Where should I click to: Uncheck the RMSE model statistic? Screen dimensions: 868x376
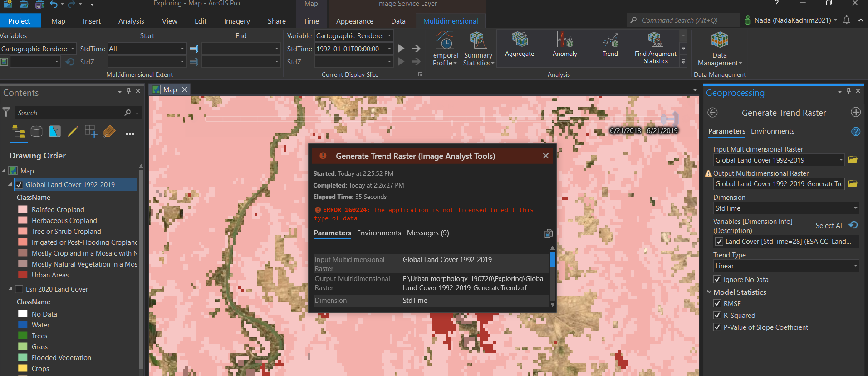click(x=717, y=303)
